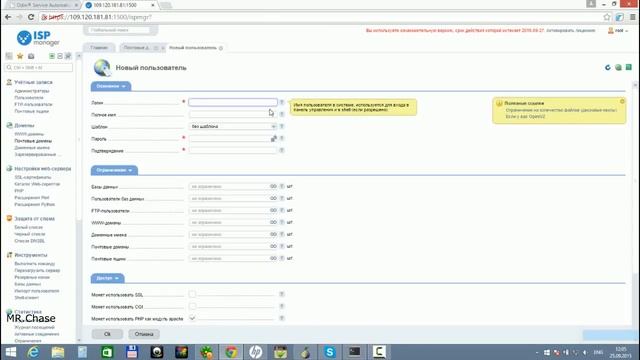Click help icon next to Шаблон dropdown
640x360 pixels.
coord(282,127)
